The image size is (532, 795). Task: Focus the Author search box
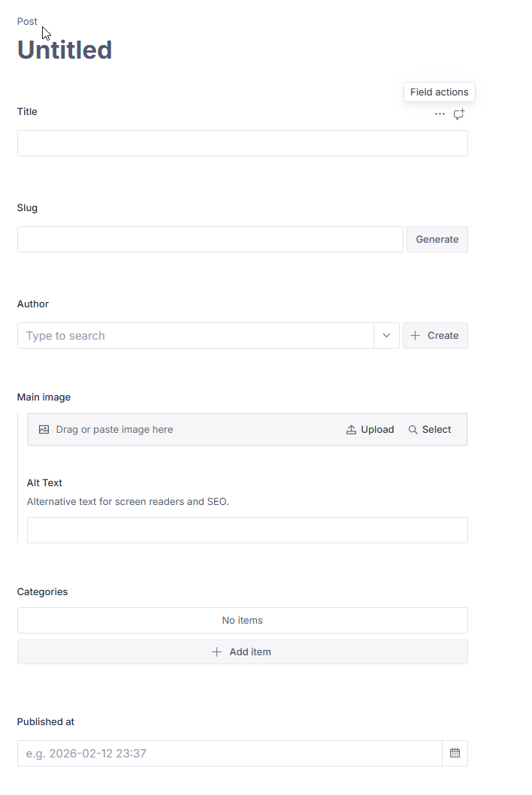[195, 336]
